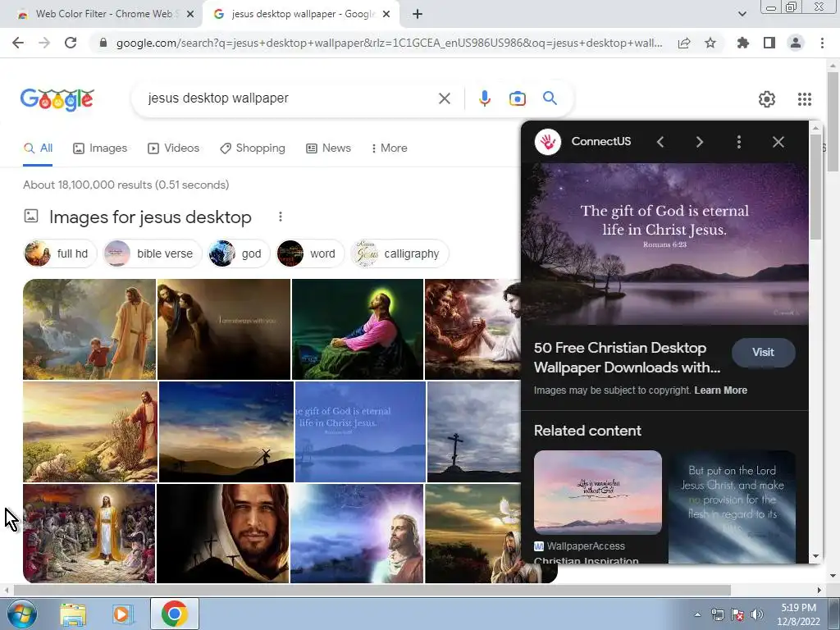Open Jesus with child waterfall image
The image size is (840, 630).
(89, 329)
